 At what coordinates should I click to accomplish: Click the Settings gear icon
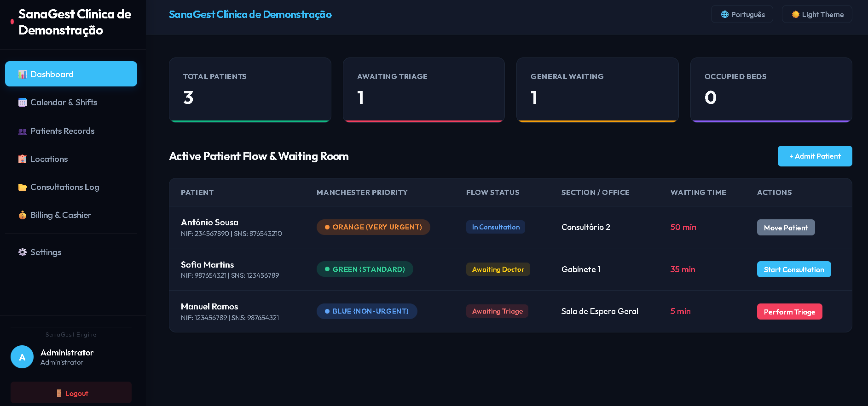point(22,252)
